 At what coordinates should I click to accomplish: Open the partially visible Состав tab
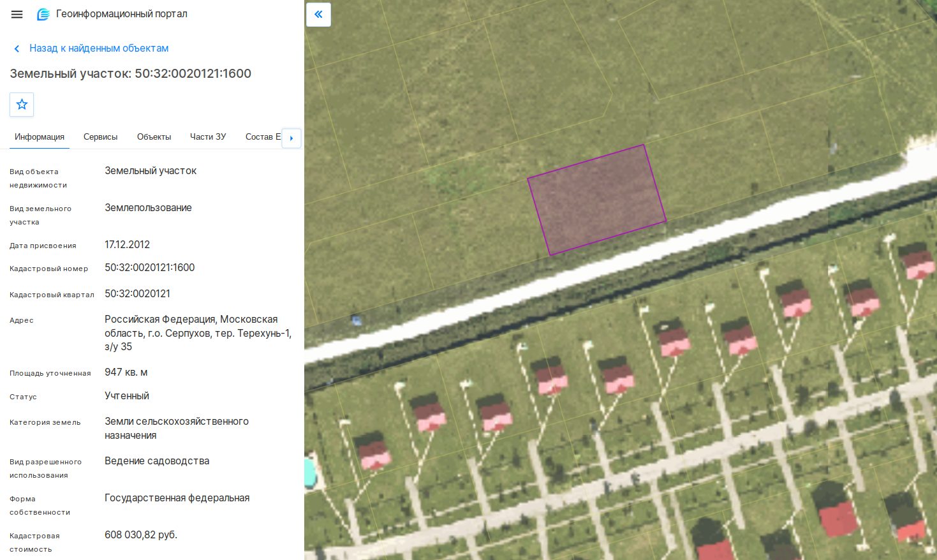click(263, 137)
